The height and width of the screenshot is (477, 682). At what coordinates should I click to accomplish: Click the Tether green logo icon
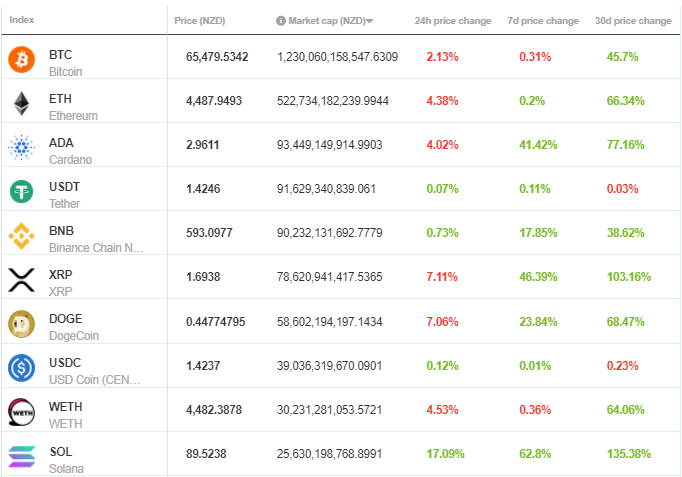[x=21, y=191]
